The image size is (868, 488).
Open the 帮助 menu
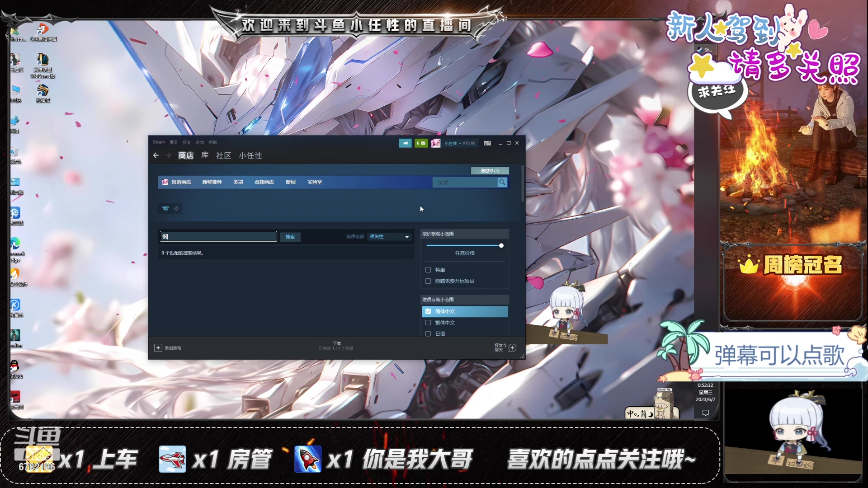coord(213,142)
